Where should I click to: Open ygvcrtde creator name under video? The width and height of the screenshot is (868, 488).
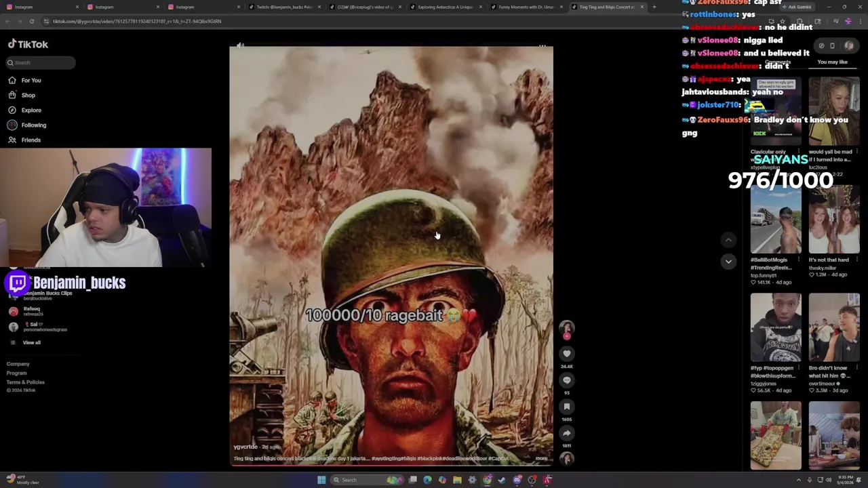click(x=245, y=447)
